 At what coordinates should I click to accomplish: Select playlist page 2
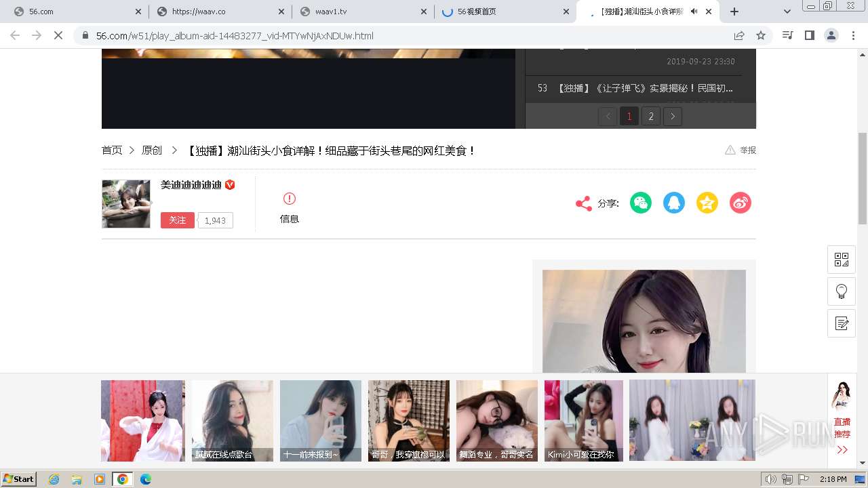pyautogui.click(x=651, y=117)
